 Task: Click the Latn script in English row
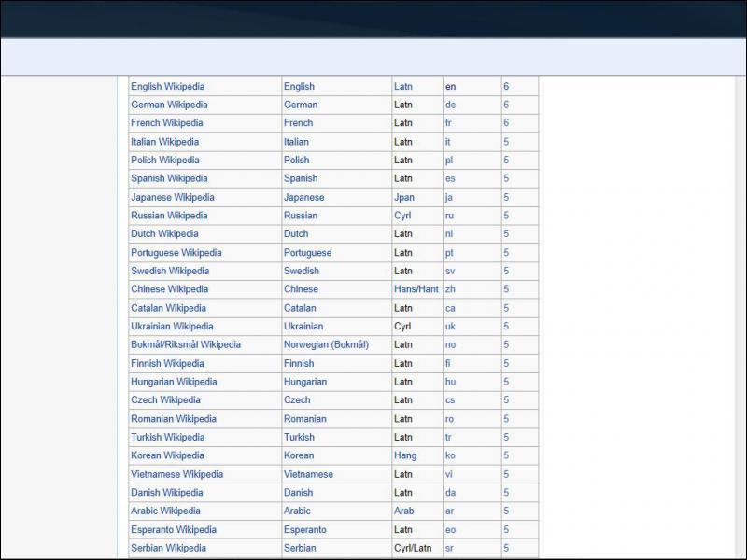403,86
